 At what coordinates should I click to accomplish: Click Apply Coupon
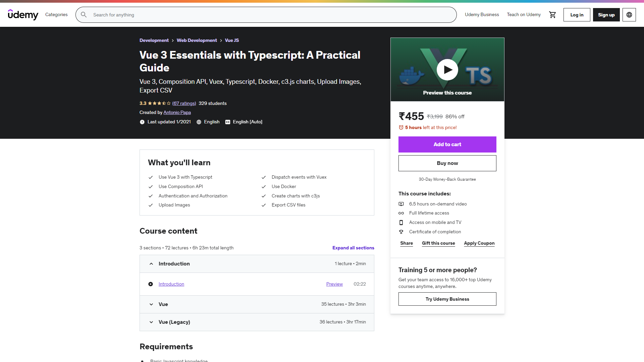click(x=479, y=243)
